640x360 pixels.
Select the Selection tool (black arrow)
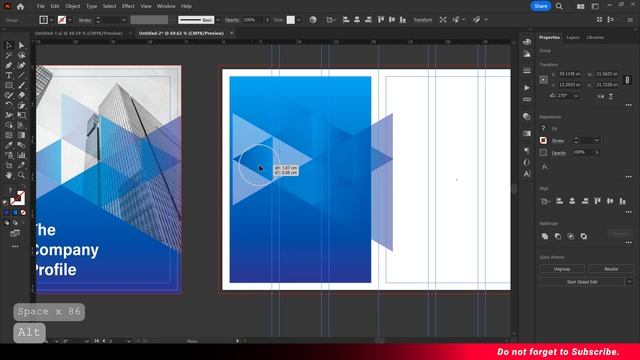[9, 45]
